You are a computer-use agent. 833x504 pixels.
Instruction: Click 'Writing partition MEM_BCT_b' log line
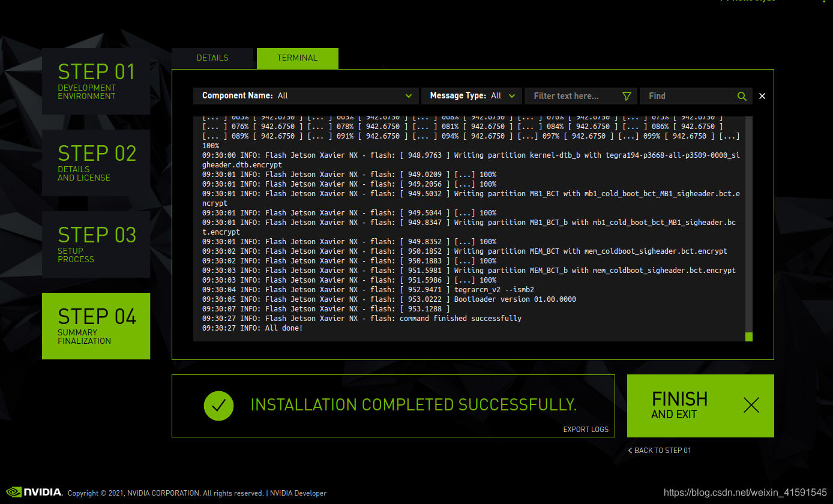click(469, 271)
